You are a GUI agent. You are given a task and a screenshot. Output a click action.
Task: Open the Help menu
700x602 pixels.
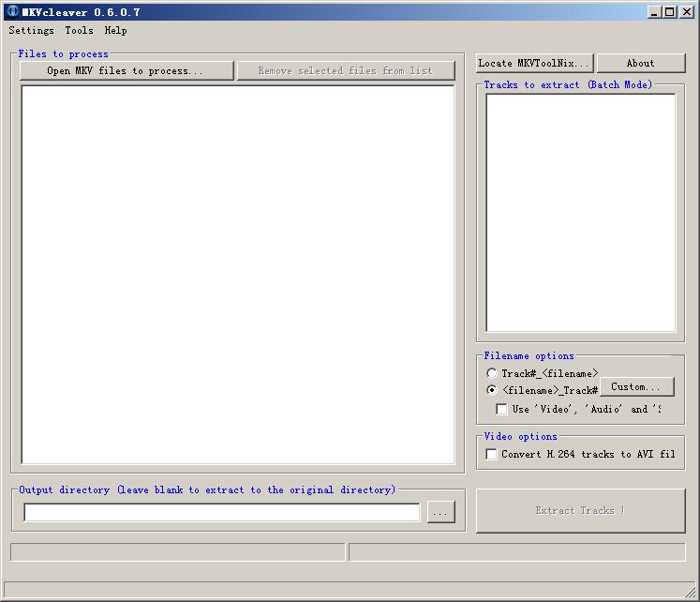(x=115, y=30)
